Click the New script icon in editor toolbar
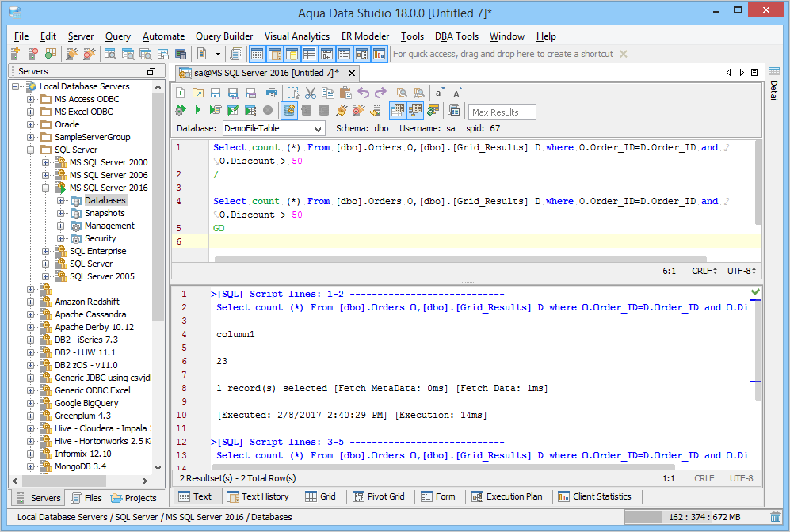The image size is (790, 532). [181, 93]
